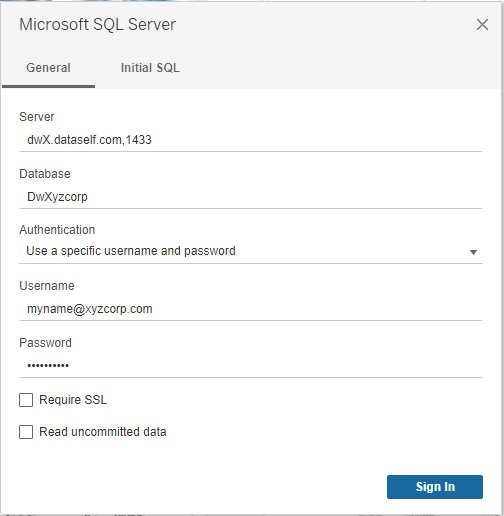This screenshot has width=504, height=516.
Task: Click the Authentication dropdown arrow
Action: pos(473,252)
